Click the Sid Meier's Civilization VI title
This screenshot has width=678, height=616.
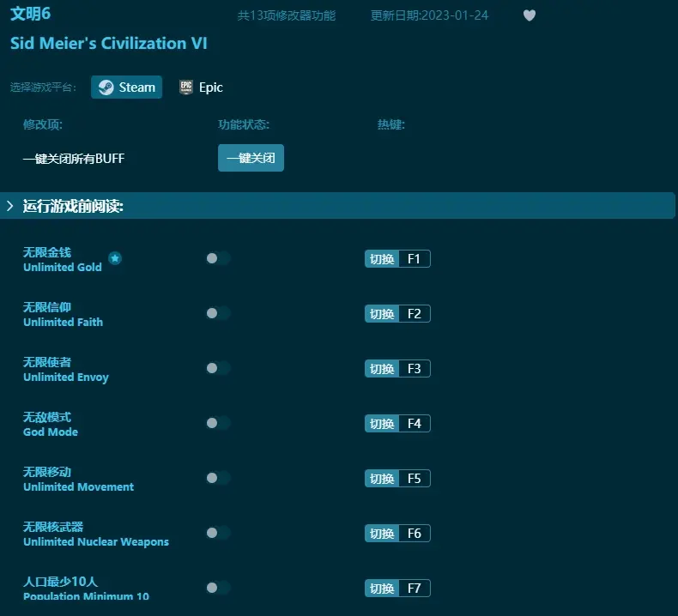(108, 43)
